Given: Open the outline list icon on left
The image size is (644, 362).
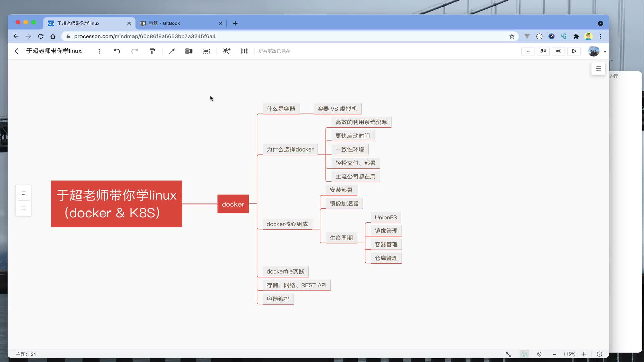Looking at the screenshot, I should 23,193.
